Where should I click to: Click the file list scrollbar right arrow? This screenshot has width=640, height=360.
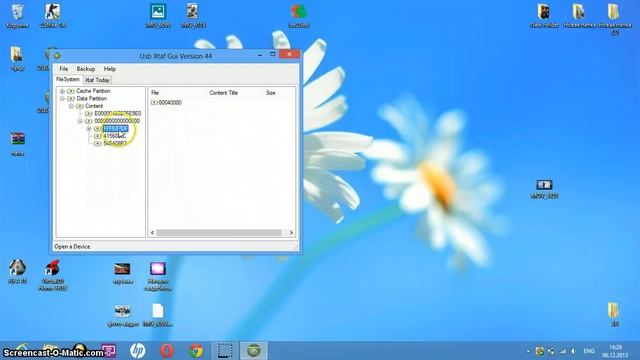point(291,233)
